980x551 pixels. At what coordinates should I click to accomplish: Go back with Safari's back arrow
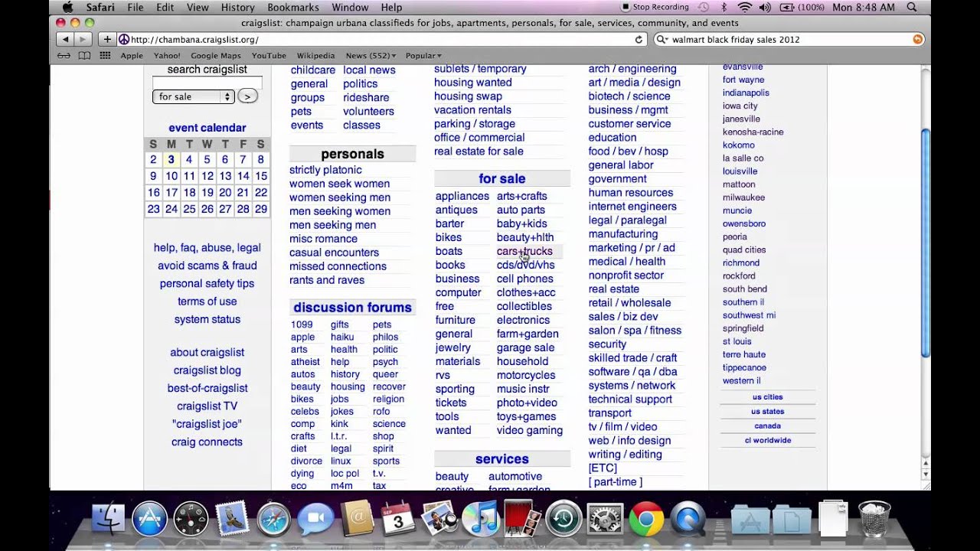[x=65, y=39]
